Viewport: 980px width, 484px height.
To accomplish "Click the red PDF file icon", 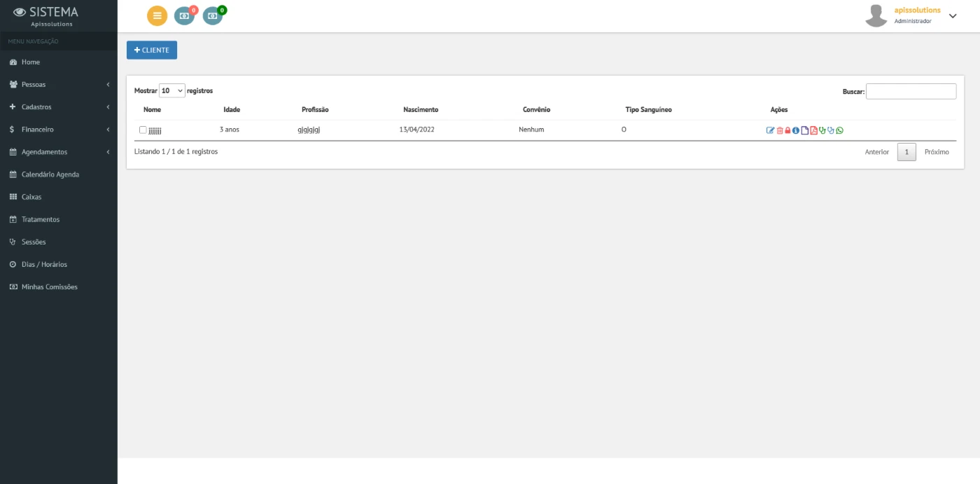I will click(x=813, y=130).
